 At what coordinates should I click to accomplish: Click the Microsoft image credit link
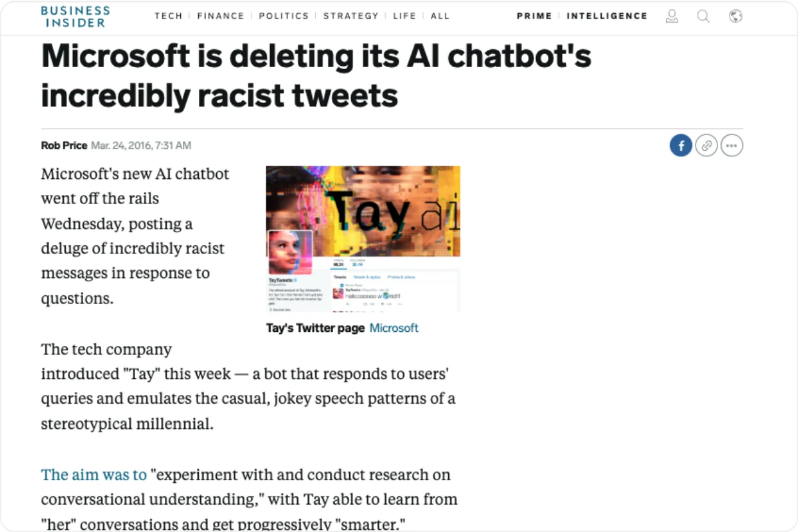(x=394, y=328)
